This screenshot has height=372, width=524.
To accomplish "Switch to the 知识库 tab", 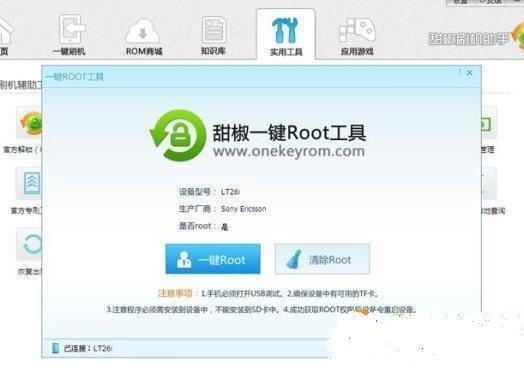I will 213,35.
